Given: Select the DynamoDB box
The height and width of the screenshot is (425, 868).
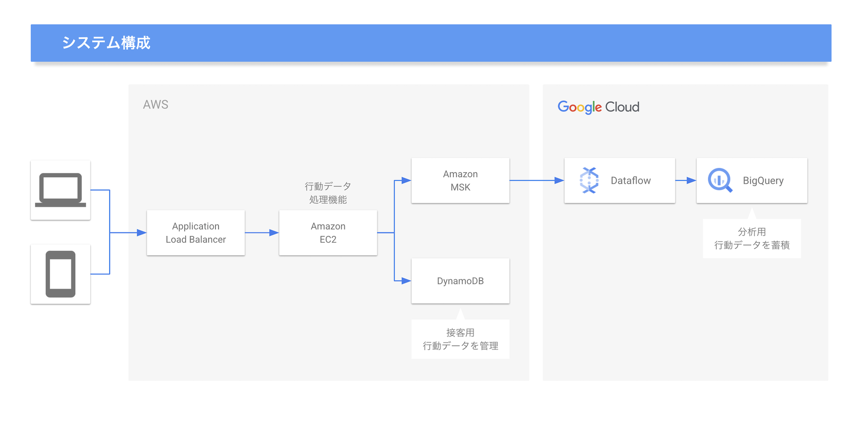Looking at the screenshot, I should coord(461,281).
